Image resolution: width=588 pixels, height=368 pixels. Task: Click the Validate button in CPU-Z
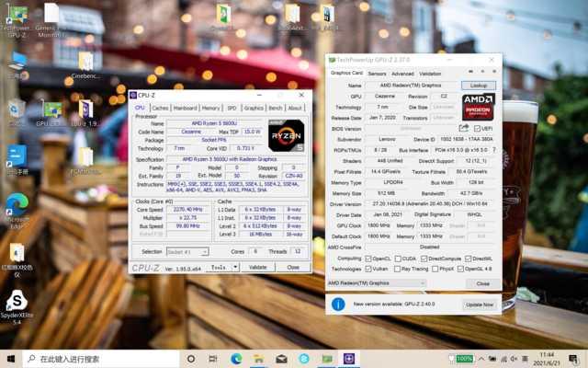[257, 268]
